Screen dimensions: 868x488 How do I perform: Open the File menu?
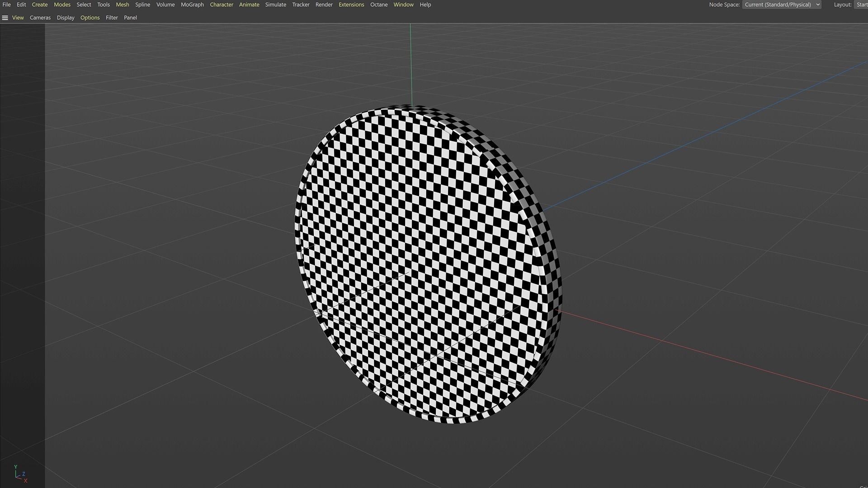pyautogui.click(x=6, y=5)
